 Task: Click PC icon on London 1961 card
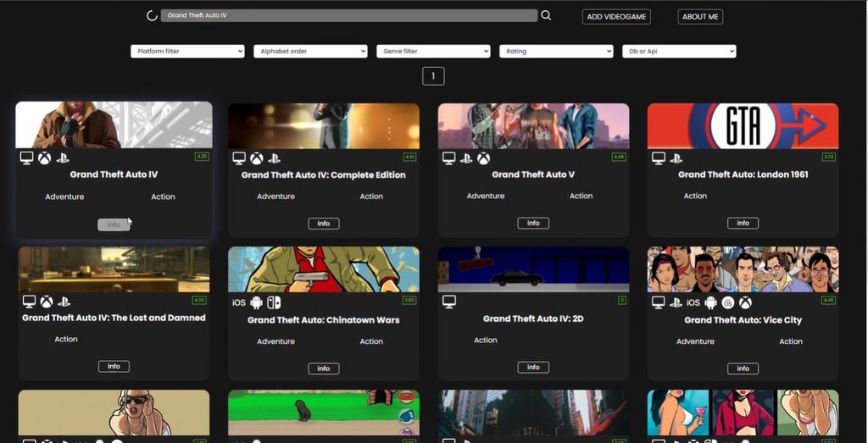coord(658,158)
